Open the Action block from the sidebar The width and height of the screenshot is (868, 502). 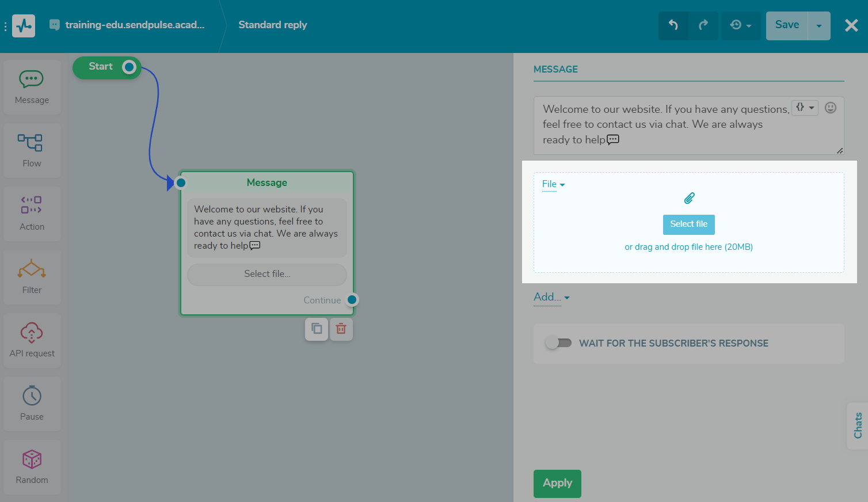pyautogui.click(x=32, y=213)
